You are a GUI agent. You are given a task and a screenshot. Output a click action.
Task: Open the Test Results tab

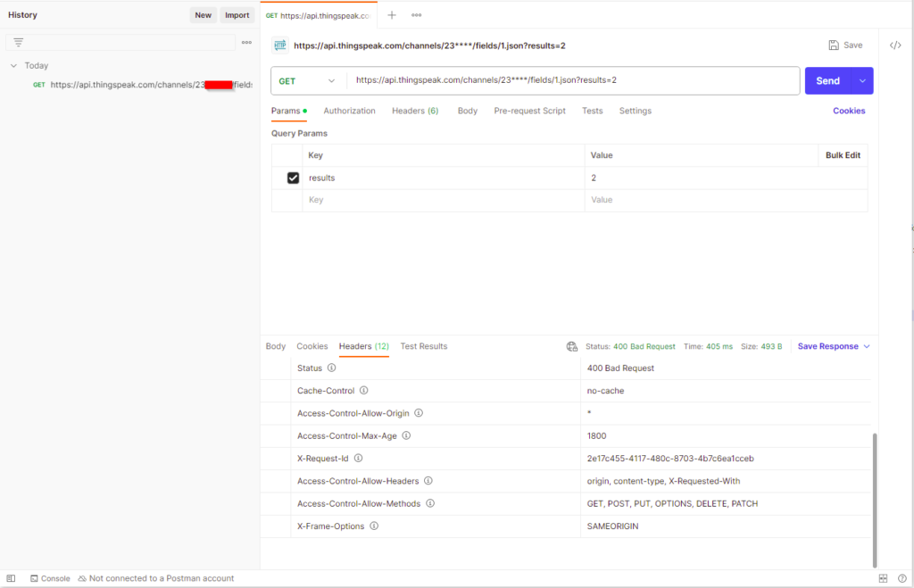424,346
